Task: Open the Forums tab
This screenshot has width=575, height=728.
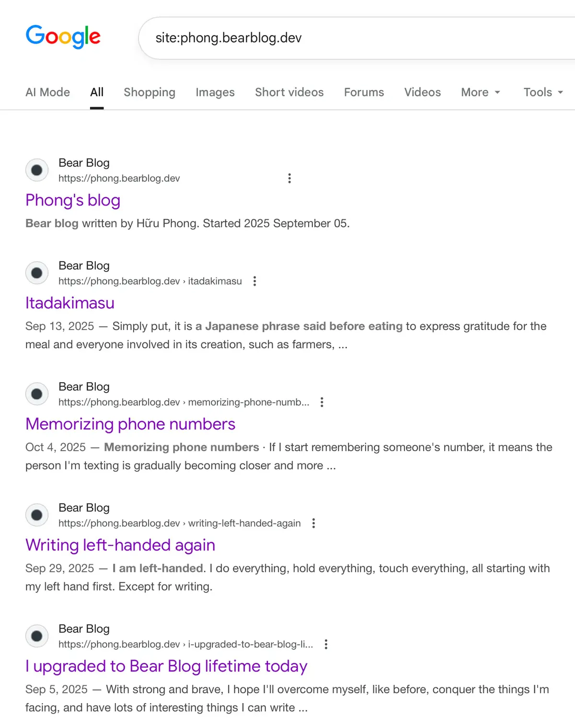Action: coord(364,92)
